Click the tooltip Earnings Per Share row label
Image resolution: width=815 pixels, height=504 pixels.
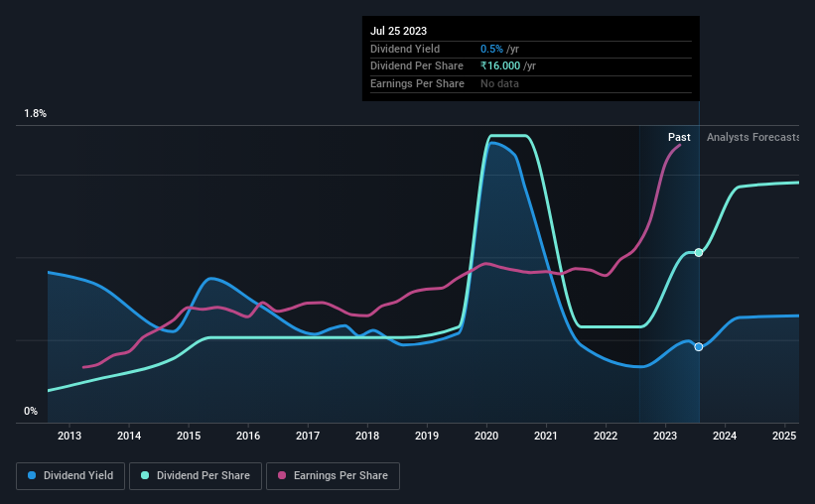tap(417, 83)
